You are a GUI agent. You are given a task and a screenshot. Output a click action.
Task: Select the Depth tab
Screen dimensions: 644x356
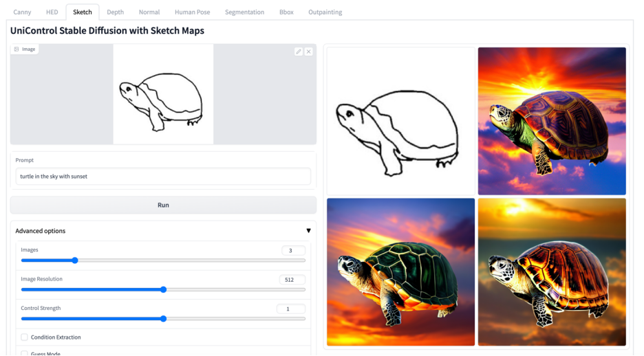tap(116, 12)
